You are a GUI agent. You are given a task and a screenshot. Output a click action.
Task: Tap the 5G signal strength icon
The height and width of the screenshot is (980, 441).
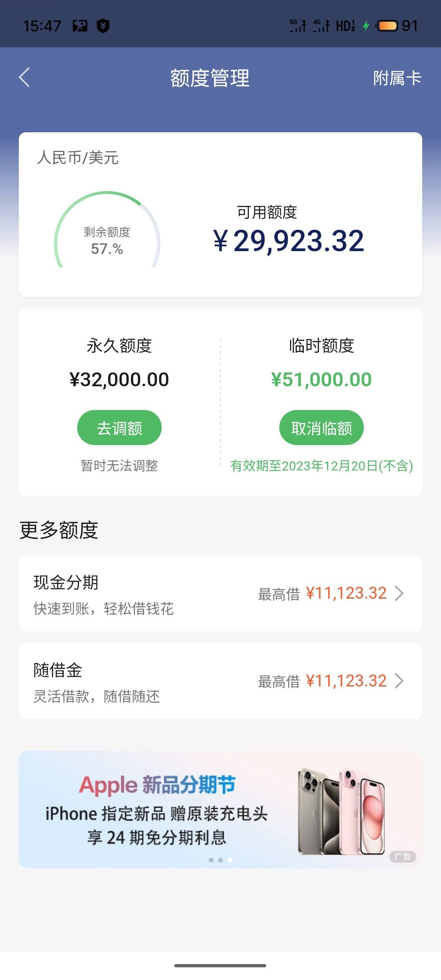tap(298, 26)
